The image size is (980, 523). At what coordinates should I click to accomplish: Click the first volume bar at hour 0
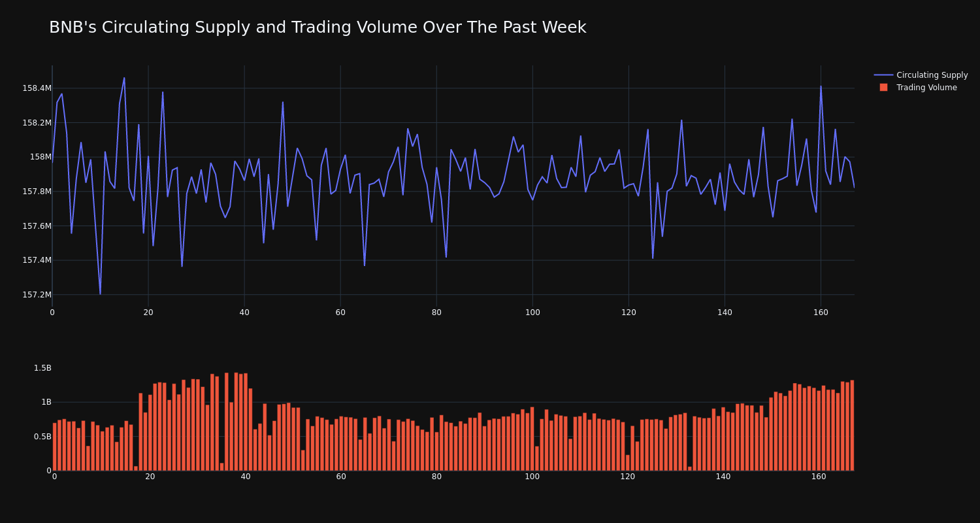[54, 447]
